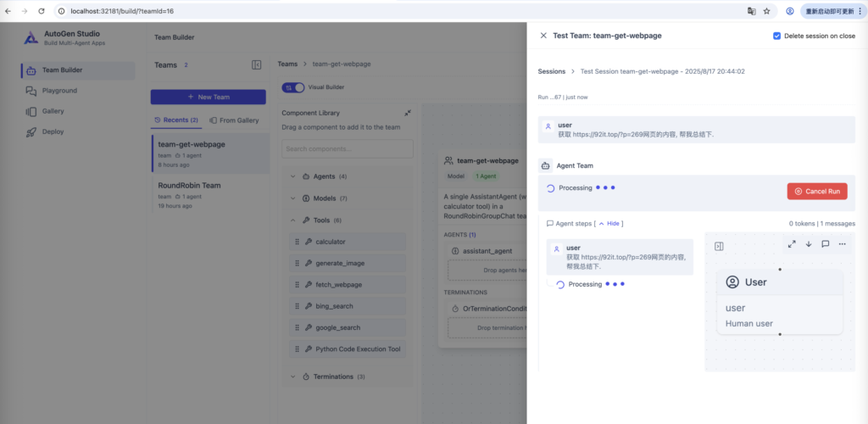
Task: Click the AutoGen Studio logo
Action: 31,37
